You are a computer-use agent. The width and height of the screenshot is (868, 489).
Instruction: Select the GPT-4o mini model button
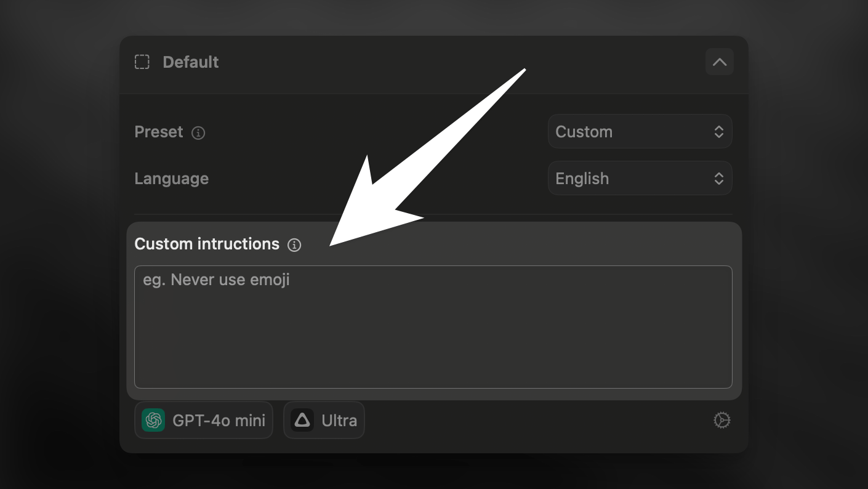pyautogui.click(x=204, y=421)
